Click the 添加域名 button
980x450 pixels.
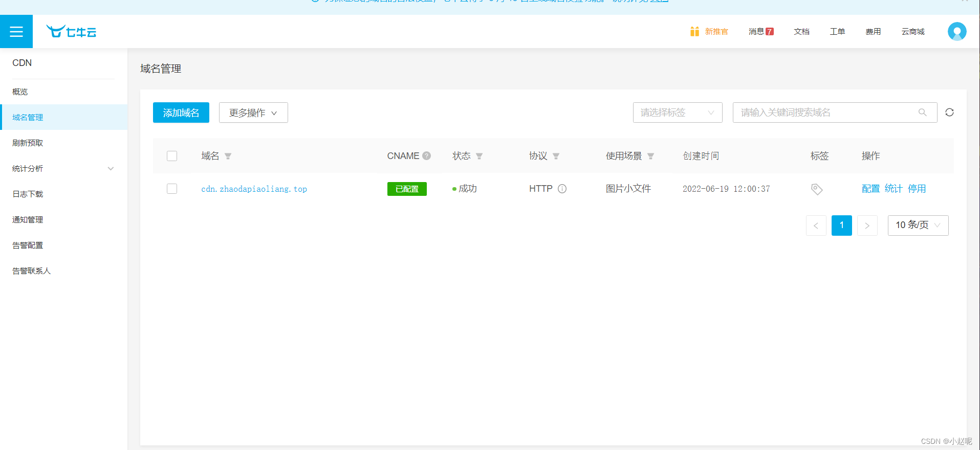click(x=181, y=112)
